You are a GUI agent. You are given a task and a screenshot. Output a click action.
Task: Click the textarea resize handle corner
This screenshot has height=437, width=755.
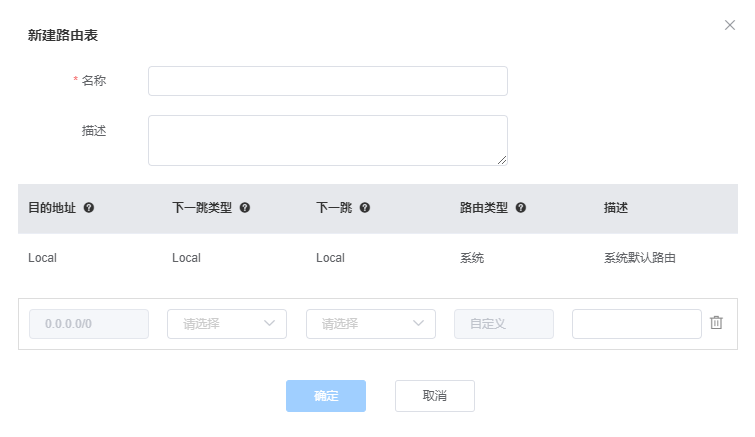pos(502,159)
